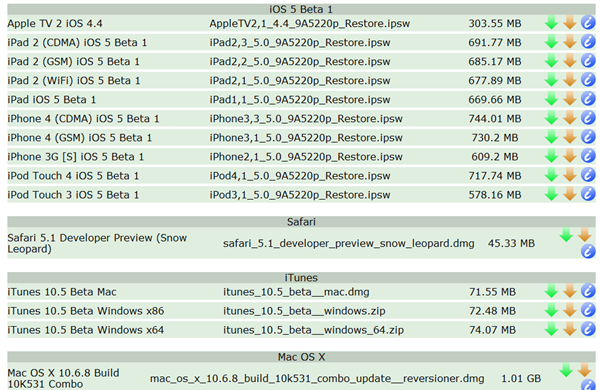Screen dimensions: 600x390
Task: Click the iOS 5 Beta 1 section header
Action: [x=301, y=9]
